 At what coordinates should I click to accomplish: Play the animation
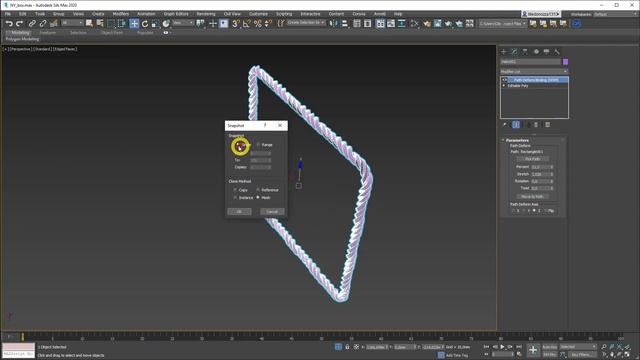(x=502, y=347)
